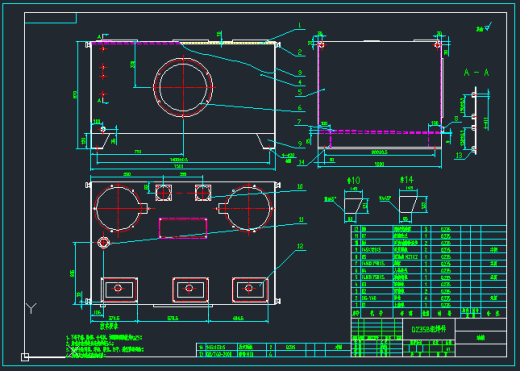Select part callout number 6
Image resolution: width=520 pixels, height=371 pixels.
click(x=300, y=107)
